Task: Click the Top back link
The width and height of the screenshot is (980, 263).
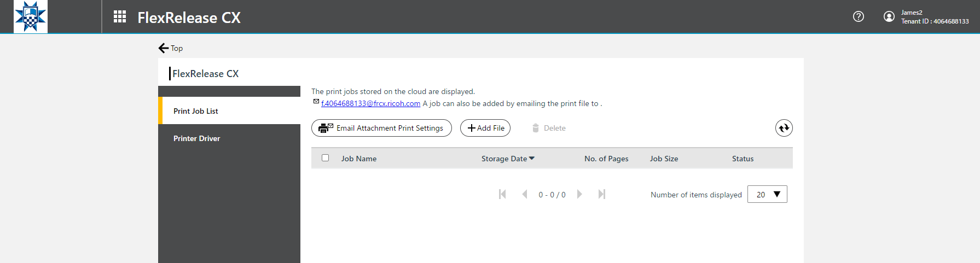Action: click(x=177, y=48)
